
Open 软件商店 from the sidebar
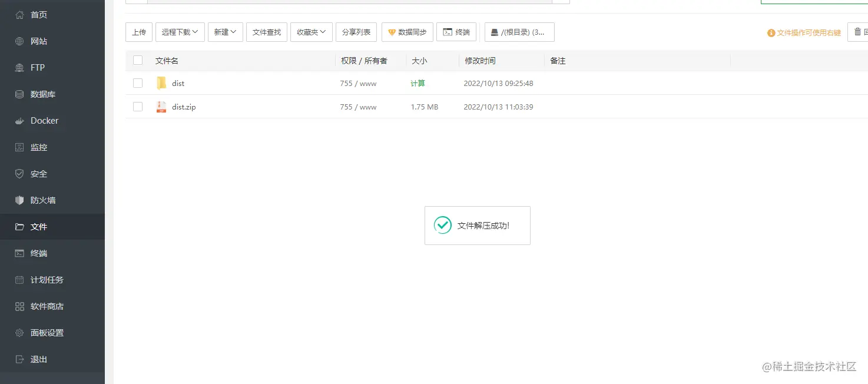tap(52, 306)
